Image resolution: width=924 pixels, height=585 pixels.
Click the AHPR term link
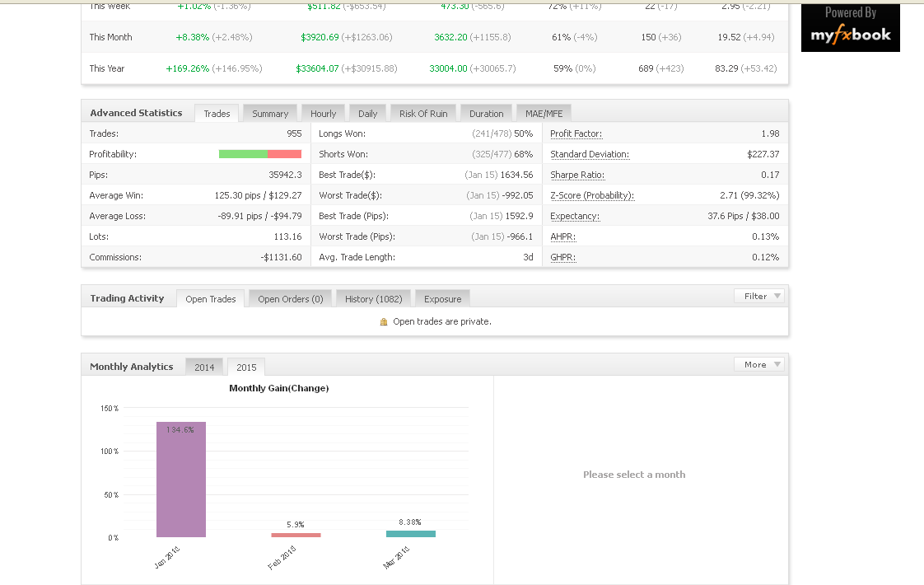click(562, 237)
